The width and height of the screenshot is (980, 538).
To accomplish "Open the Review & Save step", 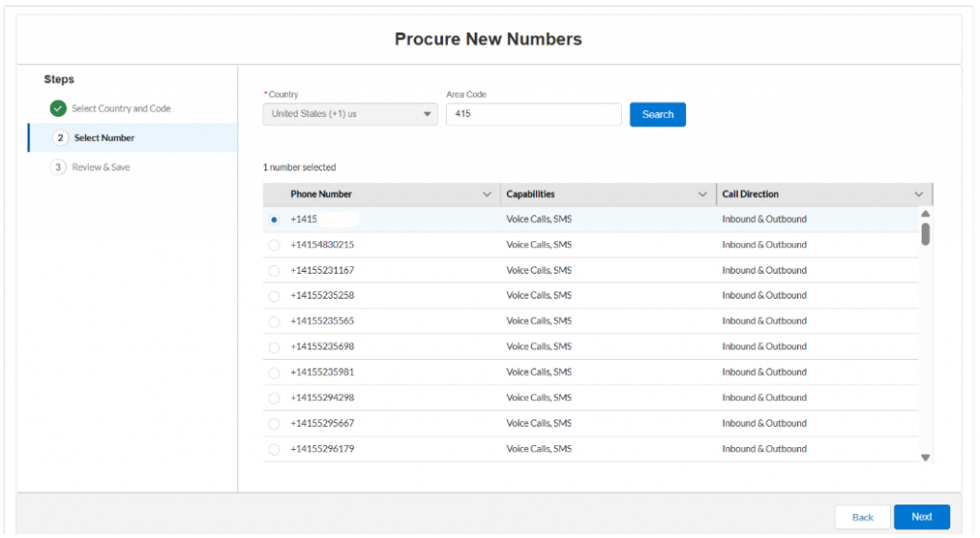I will click(100, 168).
